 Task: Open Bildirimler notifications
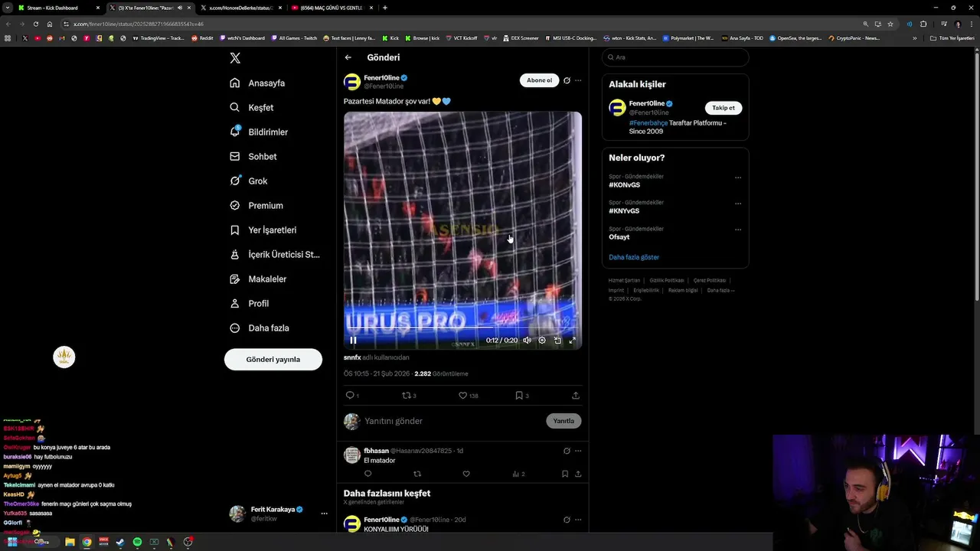(x=259, y=132)
